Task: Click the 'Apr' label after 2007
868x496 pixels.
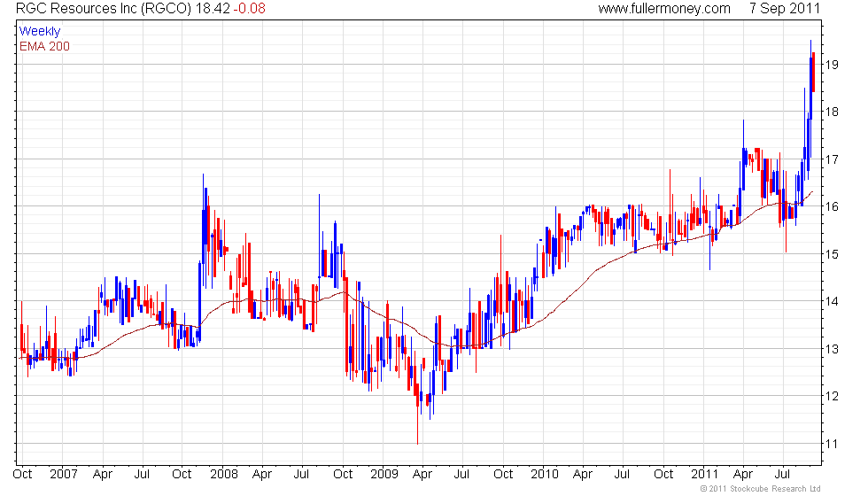Action: pyautogui.click(x=103, y=474)
